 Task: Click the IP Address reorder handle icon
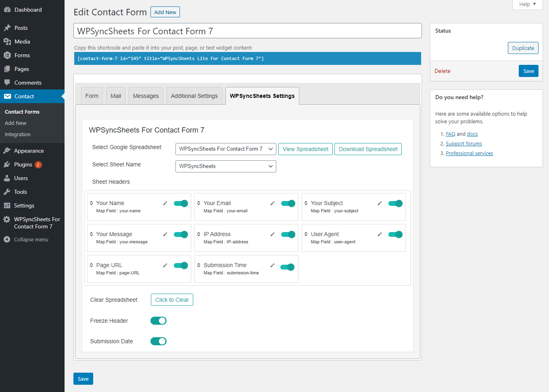click(199, 234)
